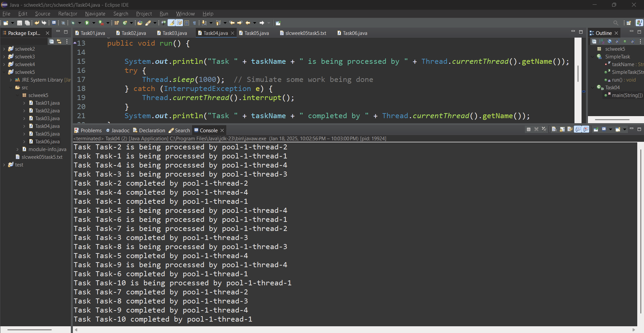Expand the module-info.java tree node
The image size is (644, 333).
tap(17, 149)
